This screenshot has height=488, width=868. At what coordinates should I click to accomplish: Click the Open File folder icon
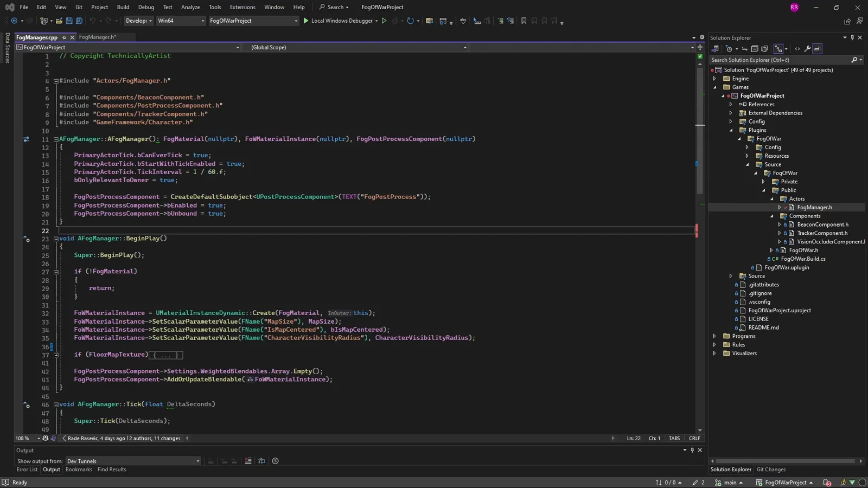coord(59,21)
